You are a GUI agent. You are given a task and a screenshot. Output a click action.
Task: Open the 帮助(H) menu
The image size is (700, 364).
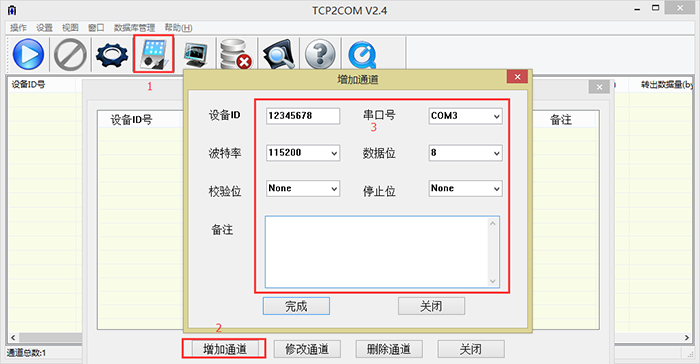click(178, 28)
